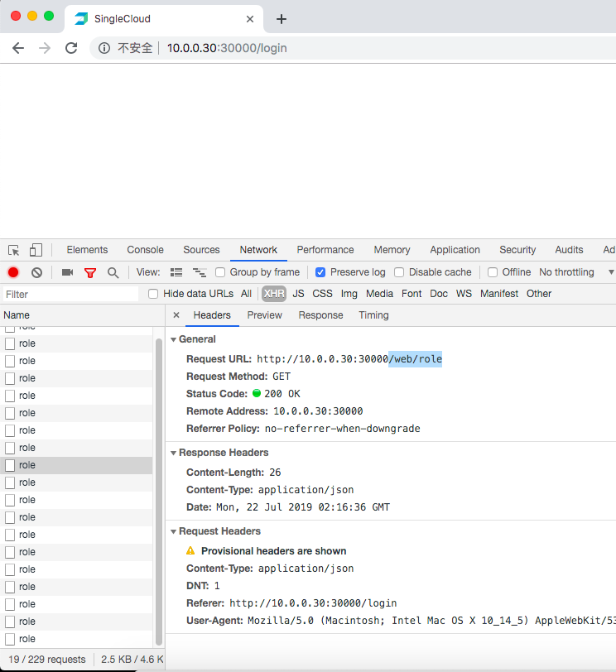Image resolution: width=616 pixels, height=672 pixels.
Task: Check Hide data URLs
Action: (x=153, y=294)
